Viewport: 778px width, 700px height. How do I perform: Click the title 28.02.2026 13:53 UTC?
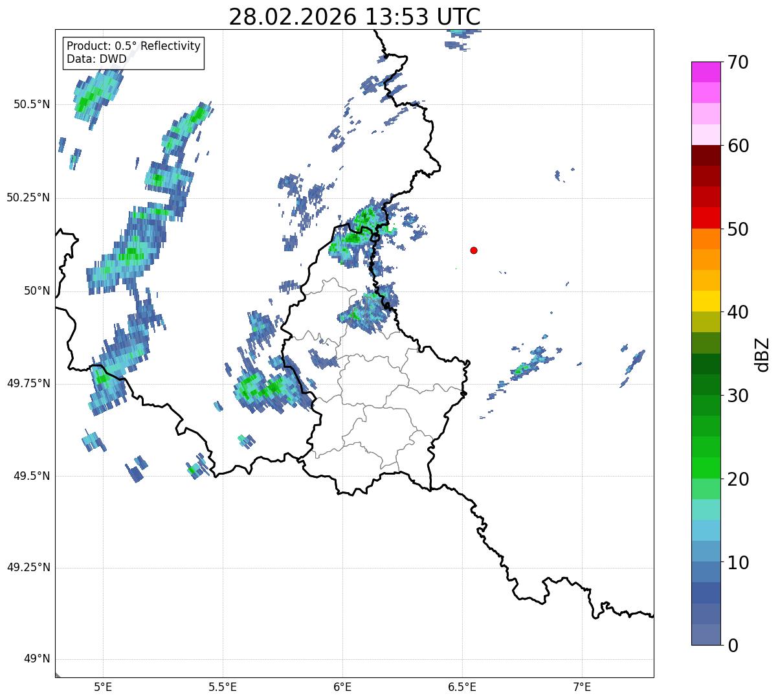coord(355,17)
